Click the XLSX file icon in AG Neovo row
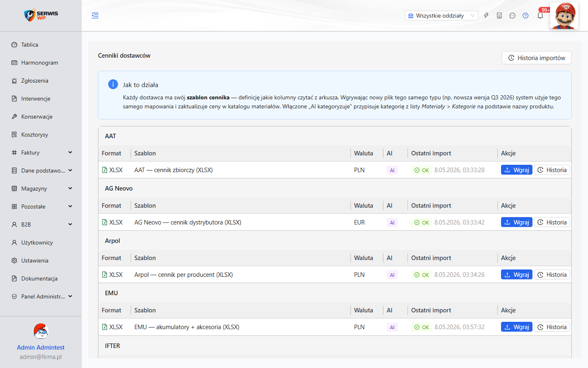The width and height of the screenshot is (588, 368). (x=105, y=222)
